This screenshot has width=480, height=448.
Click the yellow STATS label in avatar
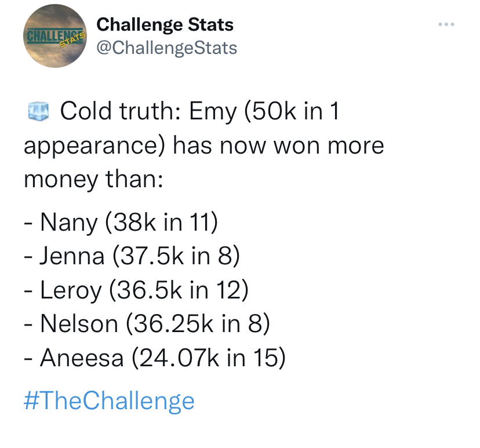pos(72,40)
